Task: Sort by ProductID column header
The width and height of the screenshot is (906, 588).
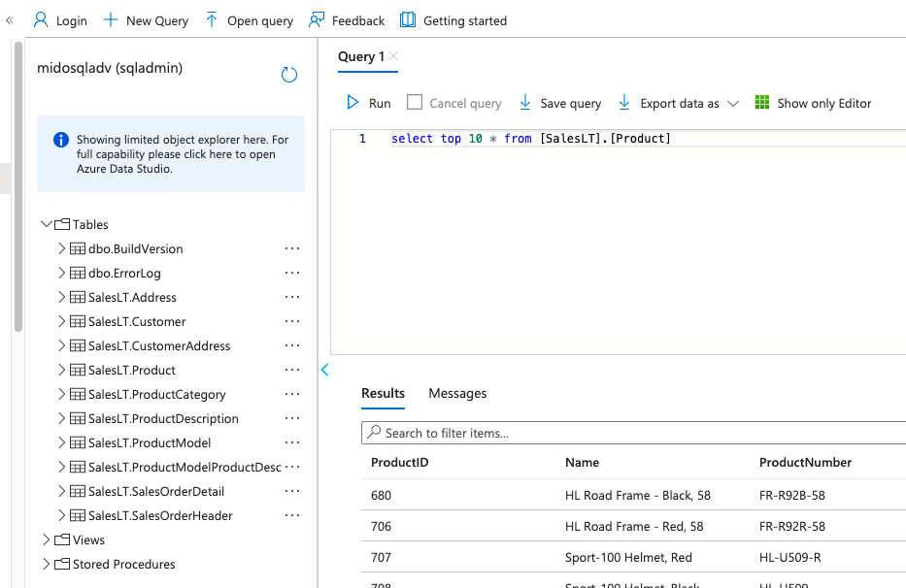Action: click(400, 463)
